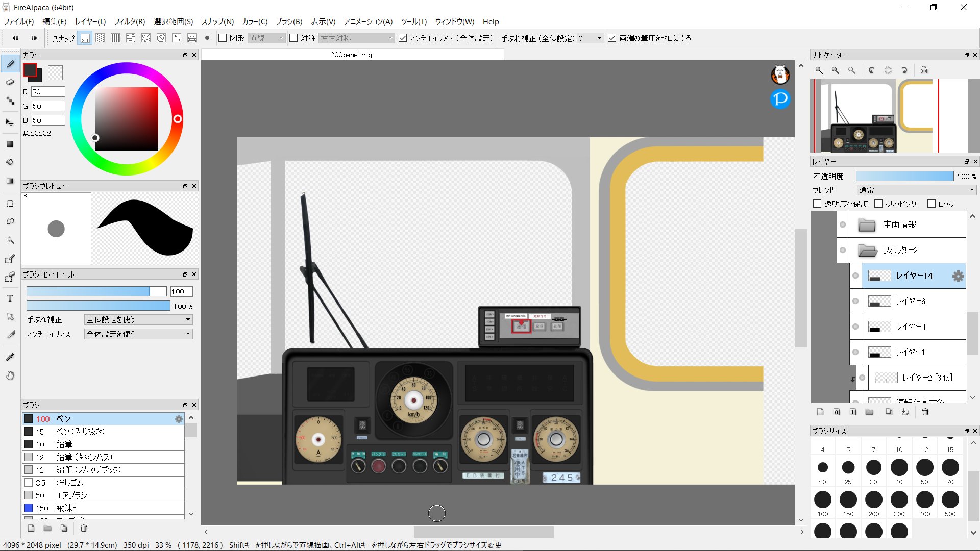Uncheck アンチエイリアス (全体設定)

[x=403, y=38]
